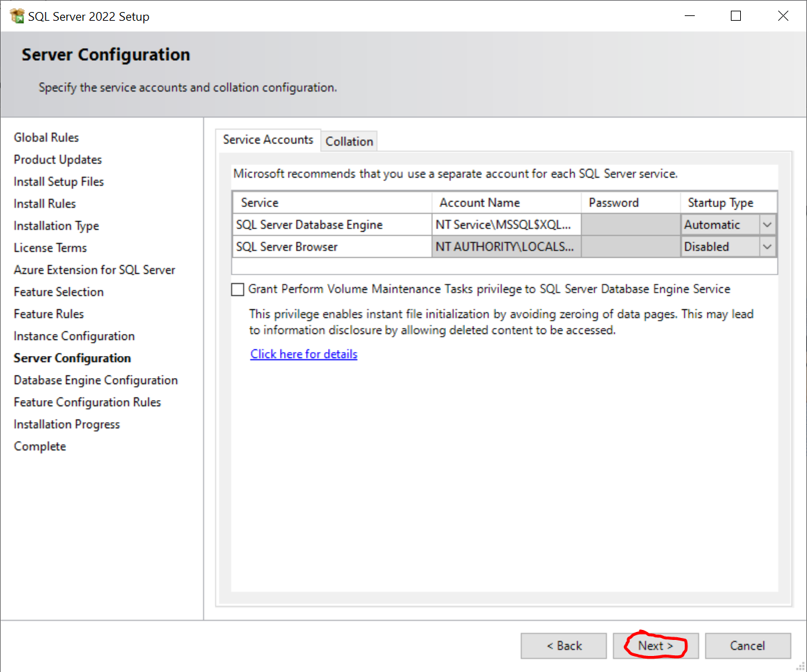Click Product Updates in the steps list
The width and height of the screenshot is (807, 672).
[x=57, y=160]
